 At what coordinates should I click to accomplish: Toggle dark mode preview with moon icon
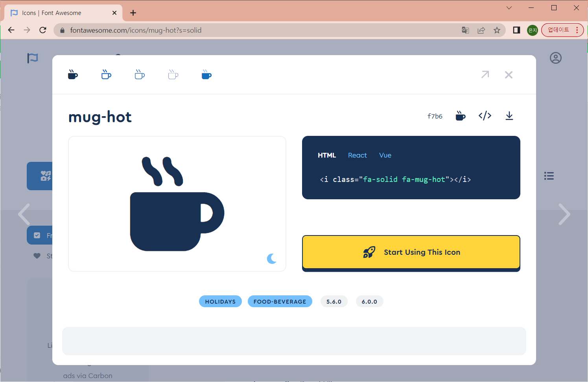tap(272, 259)
